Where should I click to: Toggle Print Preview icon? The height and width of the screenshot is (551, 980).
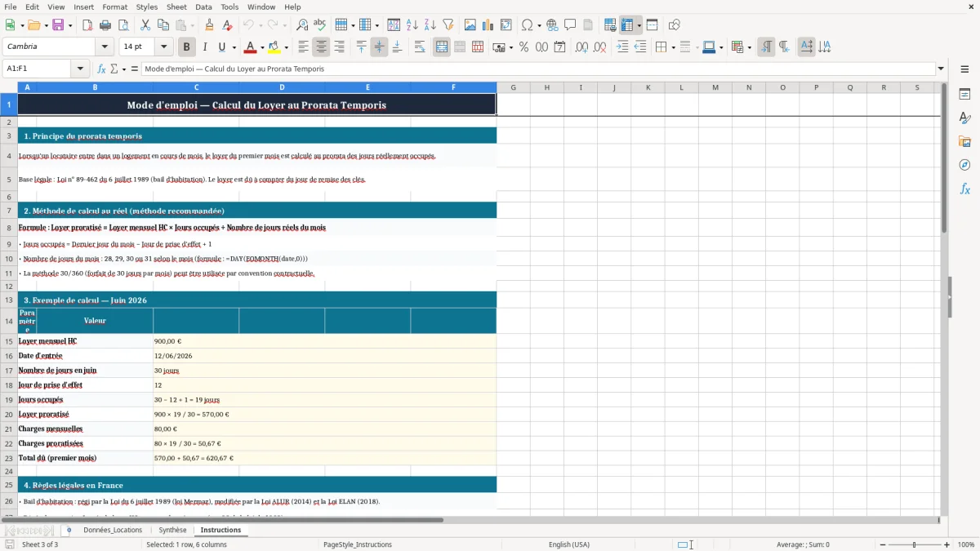pyautogui.click(x=123, y=25)
